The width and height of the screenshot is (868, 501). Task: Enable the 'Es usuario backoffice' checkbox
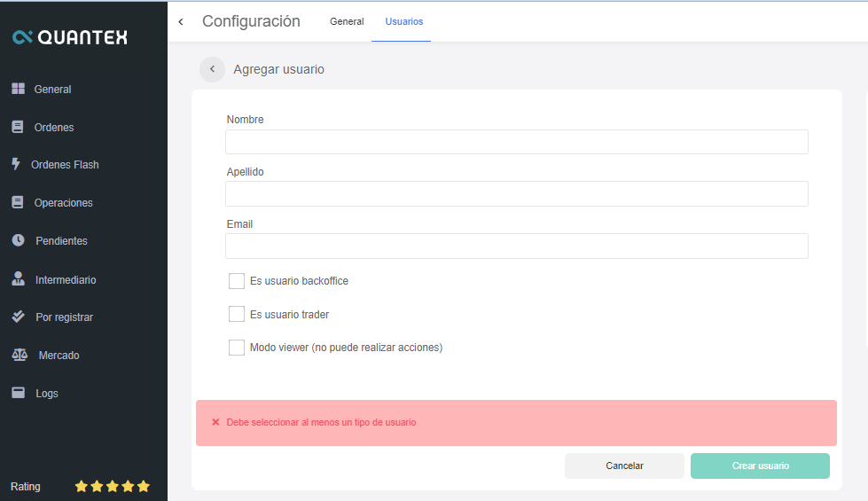[x=237, y=281]
